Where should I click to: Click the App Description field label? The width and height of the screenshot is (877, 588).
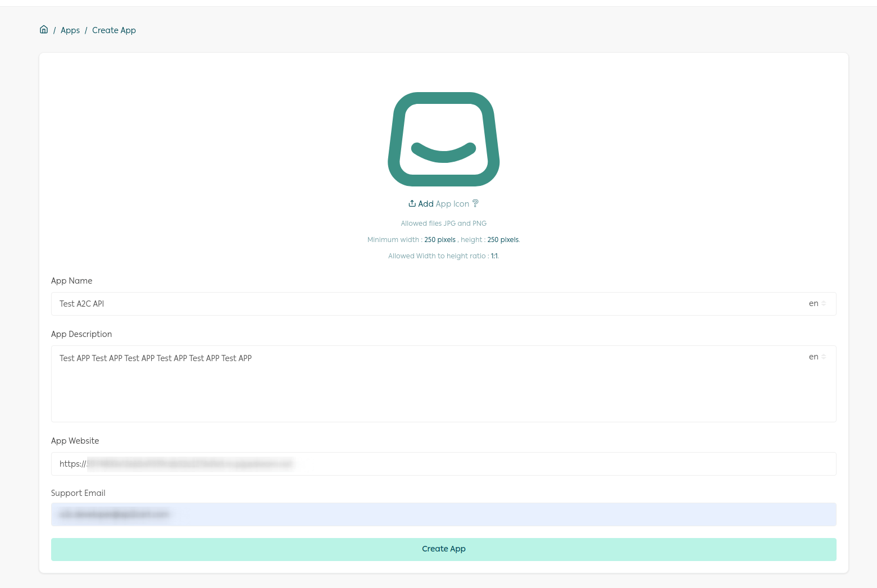click(x=81, y=334)
